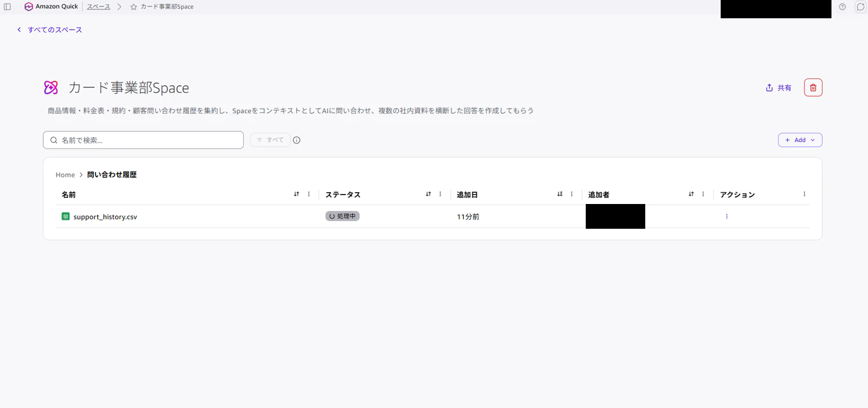Click the 問い合わせ履歴 folder breadcrumb

point(112,175)
